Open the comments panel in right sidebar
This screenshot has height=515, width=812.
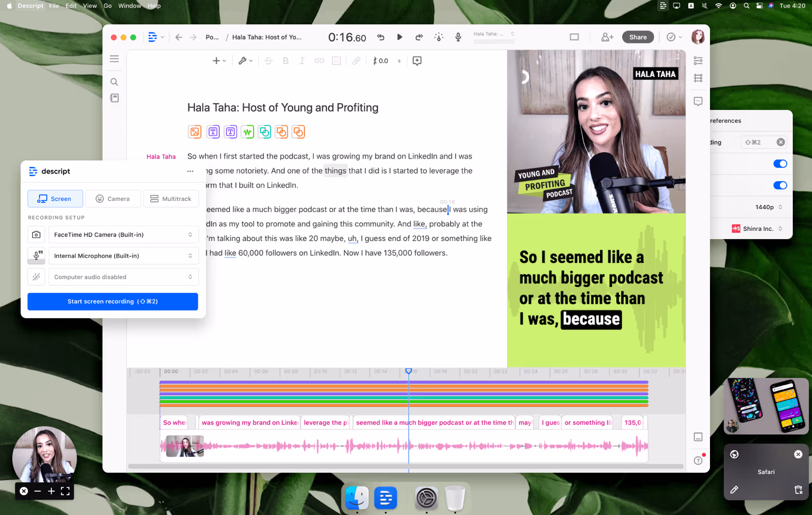(x=698, y=101)
